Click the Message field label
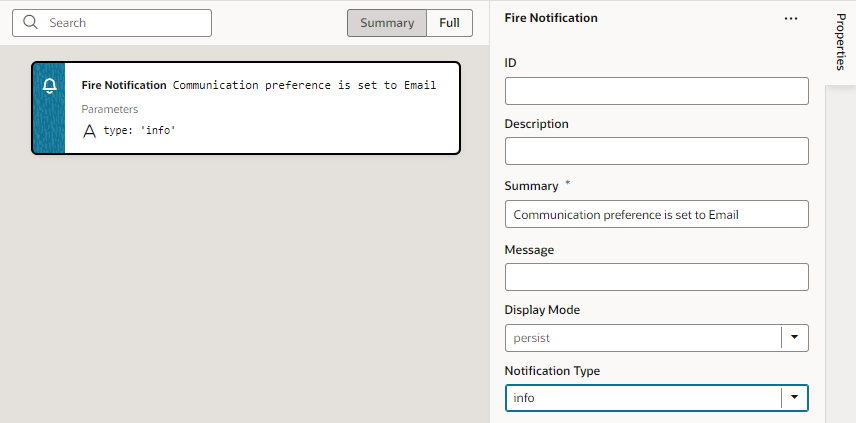856x423 pixels. click(x=529, y=250)
